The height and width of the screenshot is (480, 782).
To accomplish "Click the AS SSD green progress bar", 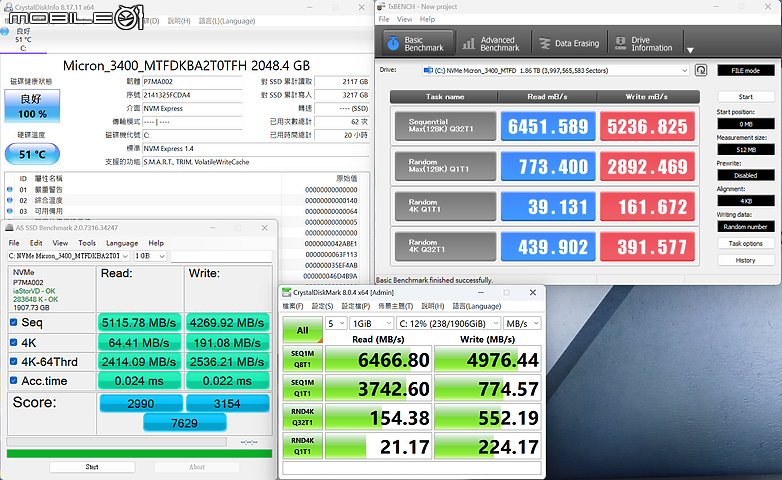I will click(x=139, y=454).
